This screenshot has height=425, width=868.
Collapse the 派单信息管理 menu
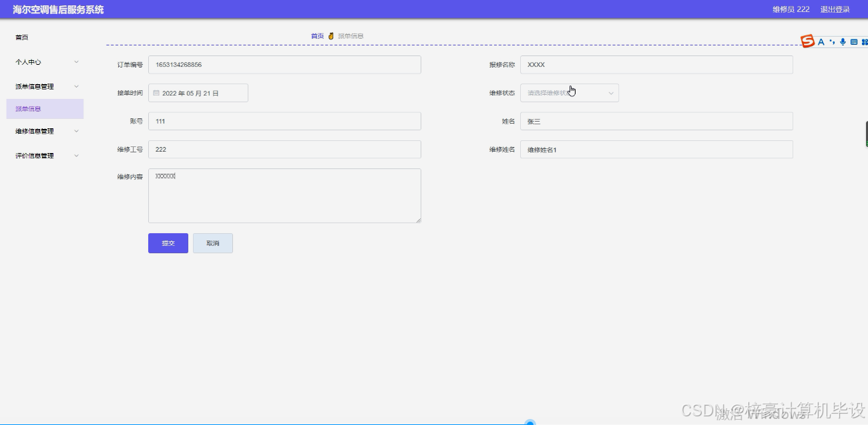click(45, 87)
